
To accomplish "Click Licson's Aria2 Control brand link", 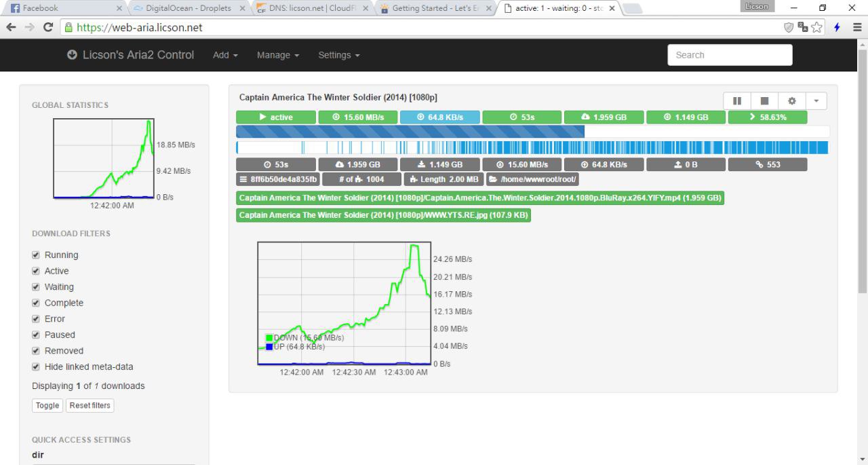I will pyautogui.click(x=130, y=55).
